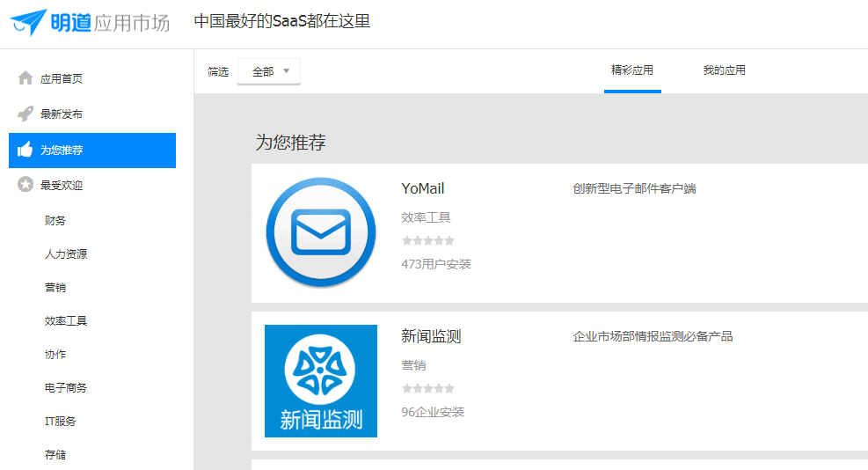Select the 存储 category
Viewport: 868px width, 470px height.
tap(55, 454)
